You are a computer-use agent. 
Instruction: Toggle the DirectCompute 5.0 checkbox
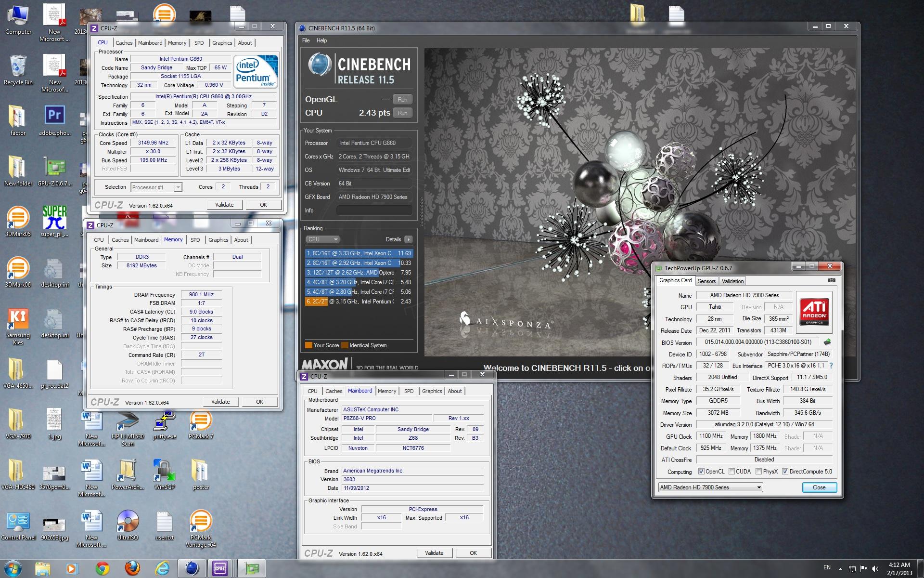[x=785, y=472]
